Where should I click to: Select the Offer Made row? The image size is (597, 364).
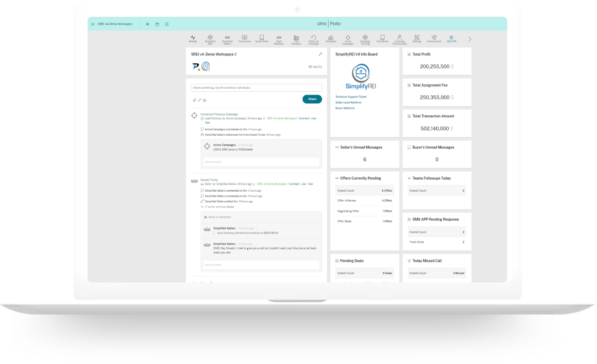(365, 221)
